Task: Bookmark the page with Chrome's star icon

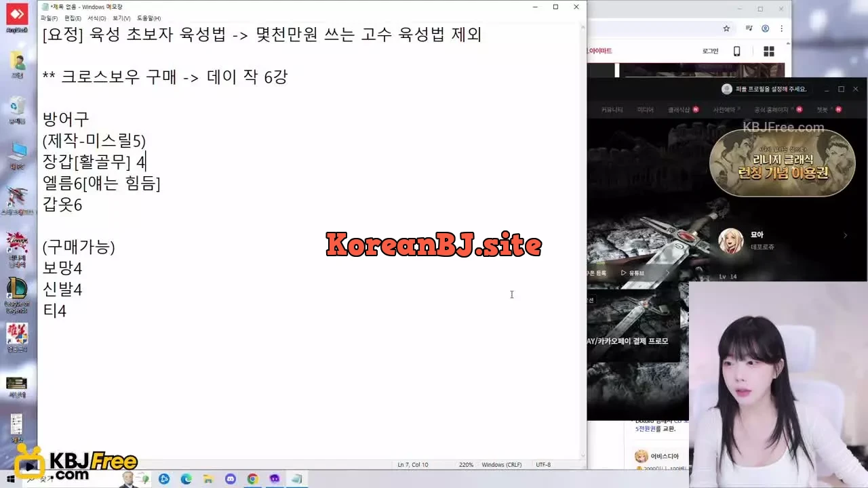Action: coord(726,28)
